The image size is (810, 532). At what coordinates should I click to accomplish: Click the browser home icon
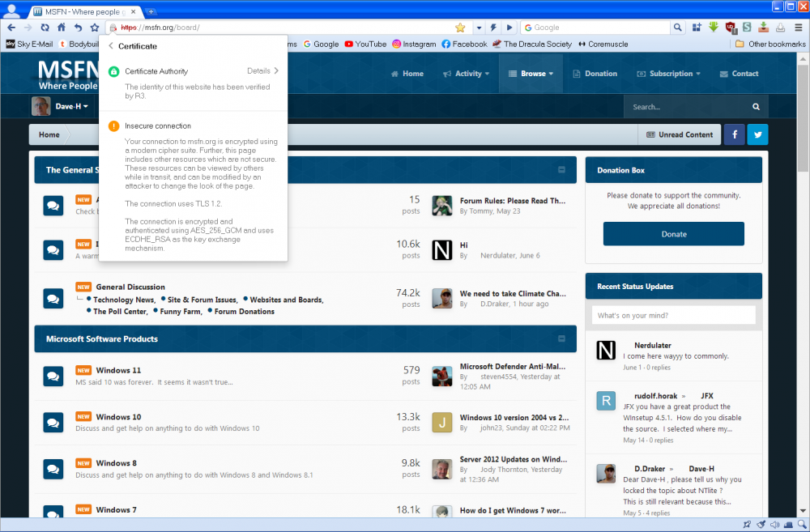click(x=62, y=28)
